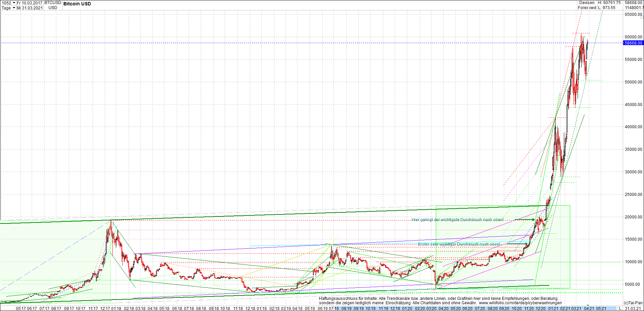
Task: Click the blue current price tag 58668.00
Action: click(x=633, y=43)
